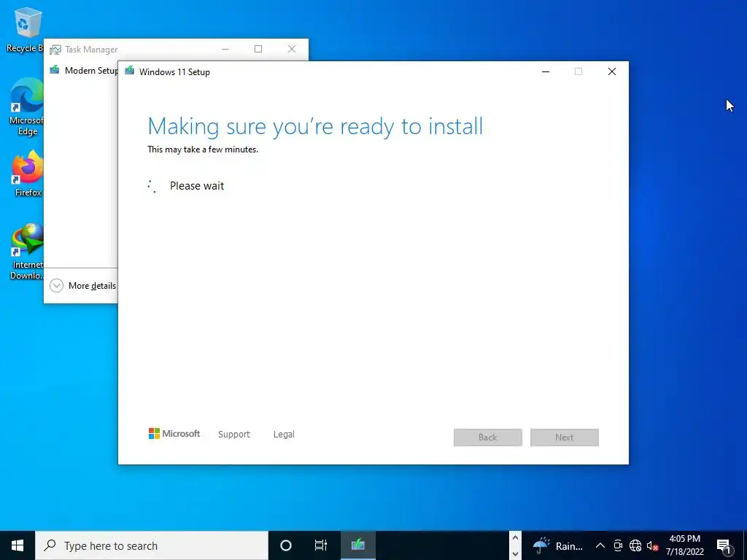Open the Windows Start menu
747x560 pixels.
tap(18, 545)
